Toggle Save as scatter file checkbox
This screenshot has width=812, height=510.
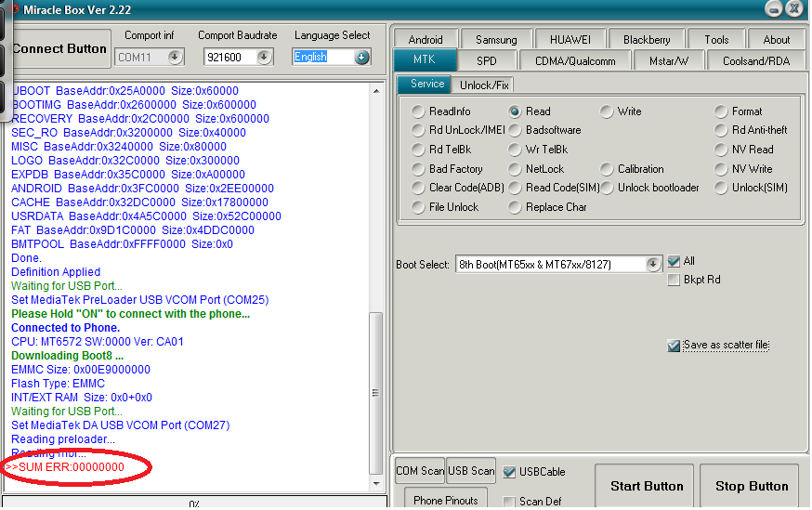coord(674,346)
